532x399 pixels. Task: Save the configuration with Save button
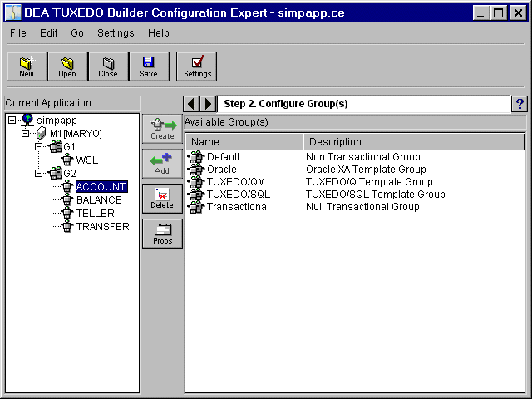click(x=149, y=66)
